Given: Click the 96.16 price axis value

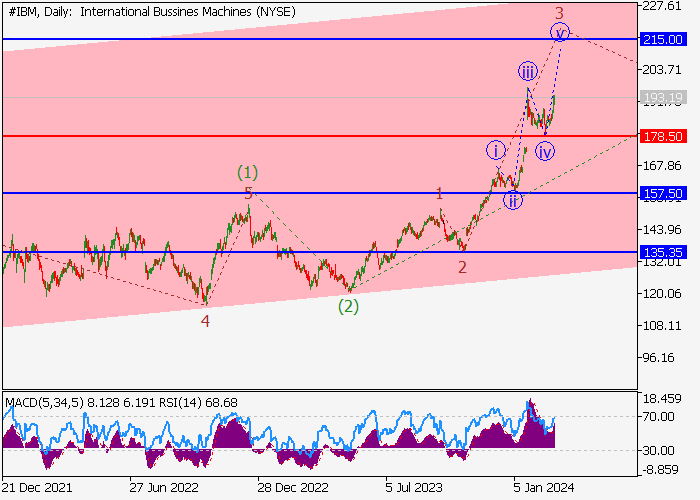Looking at the screenshot, I should coord(659,358).
